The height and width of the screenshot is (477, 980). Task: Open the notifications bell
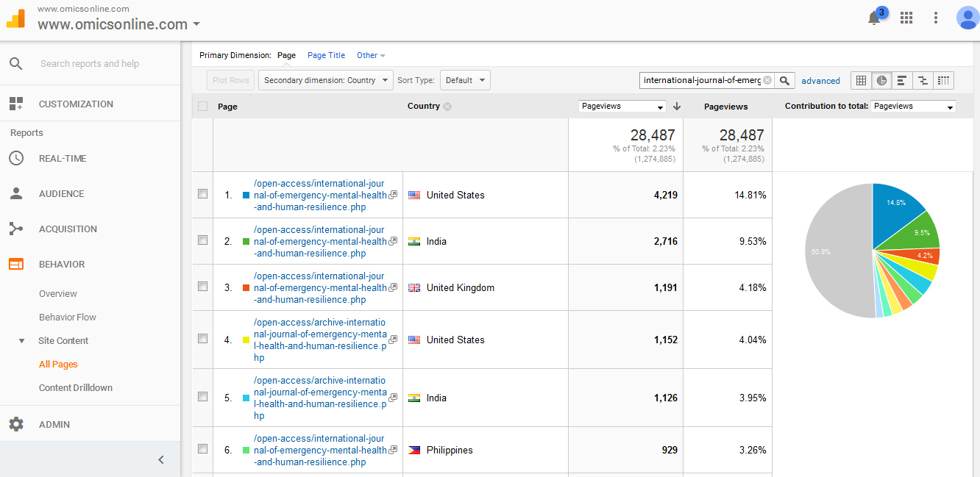(874, 18)
